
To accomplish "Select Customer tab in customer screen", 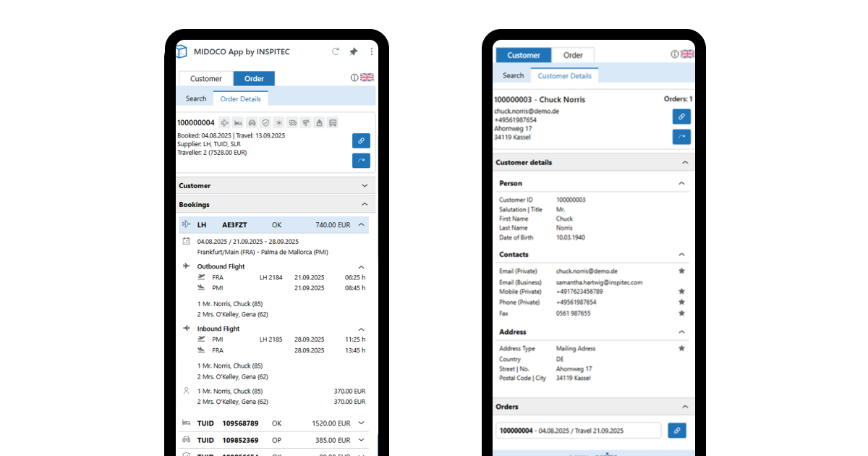I will (524, 55).
